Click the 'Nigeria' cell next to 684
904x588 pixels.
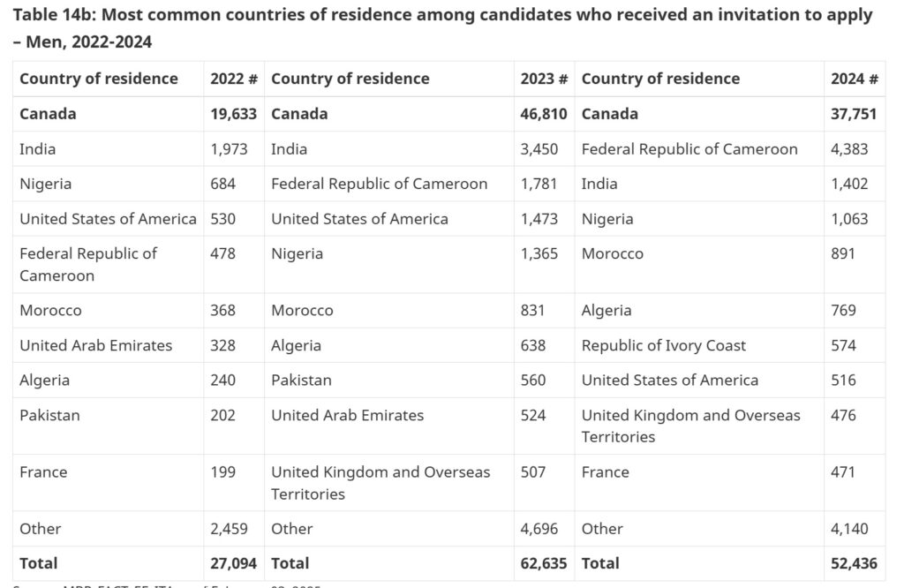(46, 184)
